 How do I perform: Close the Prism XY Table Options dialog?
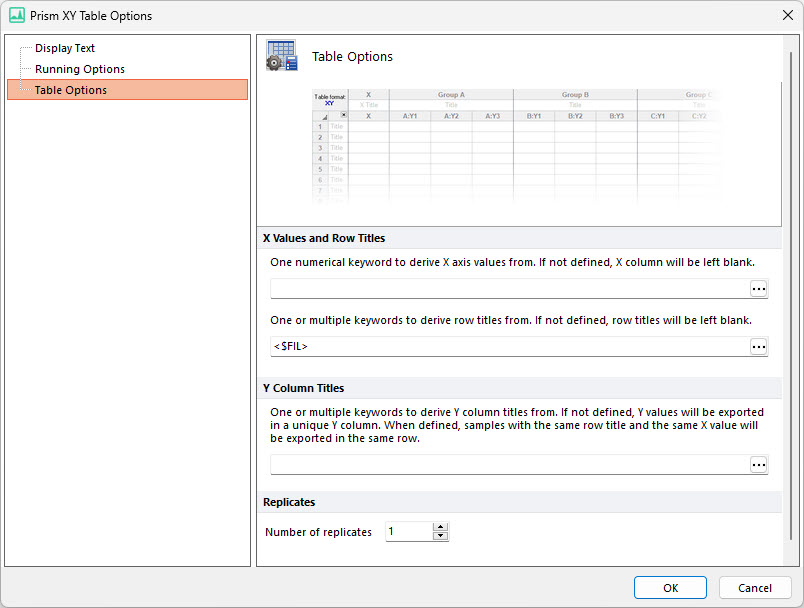coord(785,16)
